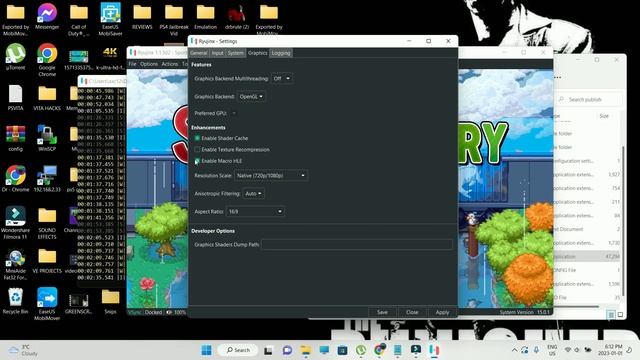The height and width of the screenshot is (360, 640).
Task: Open the Emulation folder on the desktop
Action: point(205,16)
